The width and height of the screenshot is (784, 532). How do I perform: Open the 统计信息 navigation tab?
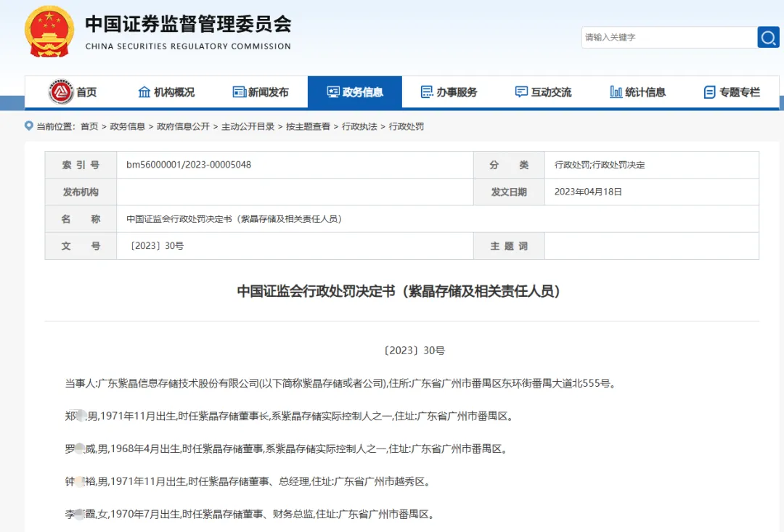(637, 92)
